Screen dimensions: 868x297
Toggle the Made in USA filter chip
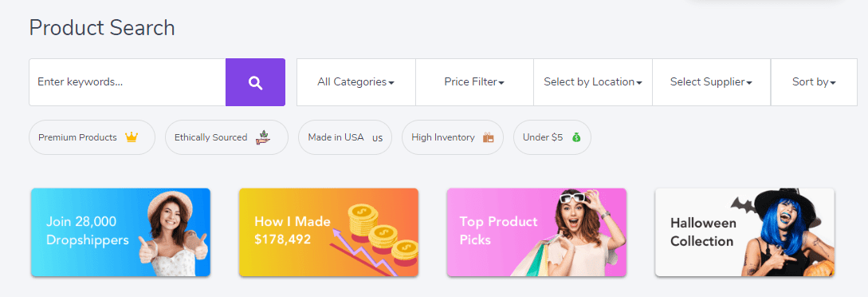coord(345,137)
